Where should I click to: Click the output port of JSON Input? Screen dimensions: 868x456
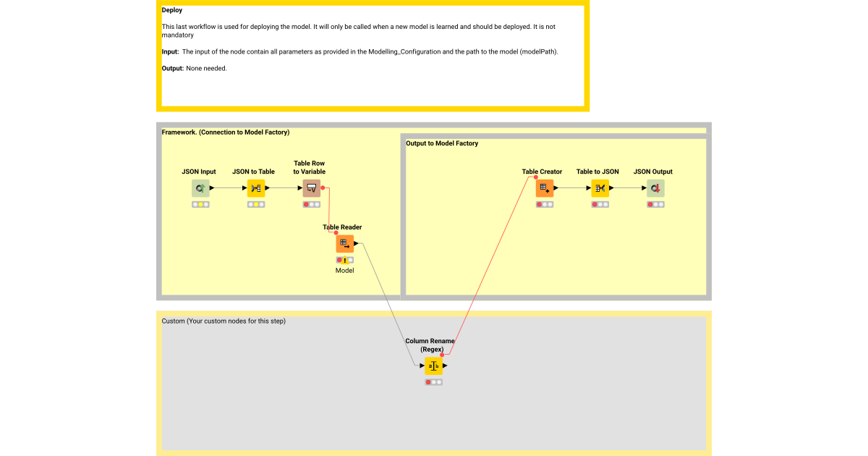pos(210,187)
